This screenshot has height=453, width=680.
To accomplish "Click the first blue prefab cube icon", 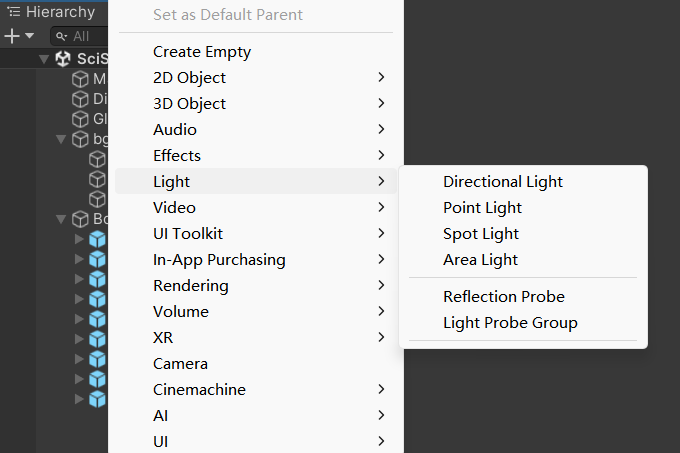I will pyautogui.click(x=97, y=239).
